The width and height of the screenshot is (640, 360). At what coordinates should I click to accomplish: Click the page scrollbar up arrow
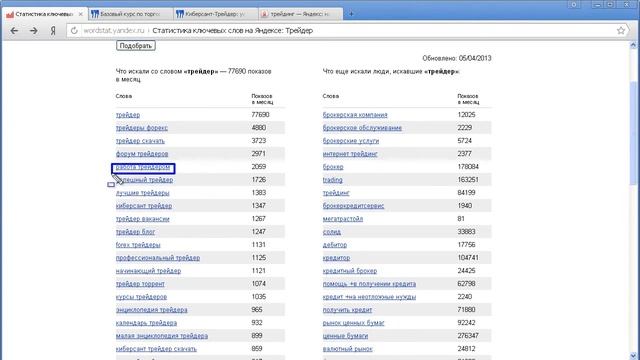click(633, 45)
